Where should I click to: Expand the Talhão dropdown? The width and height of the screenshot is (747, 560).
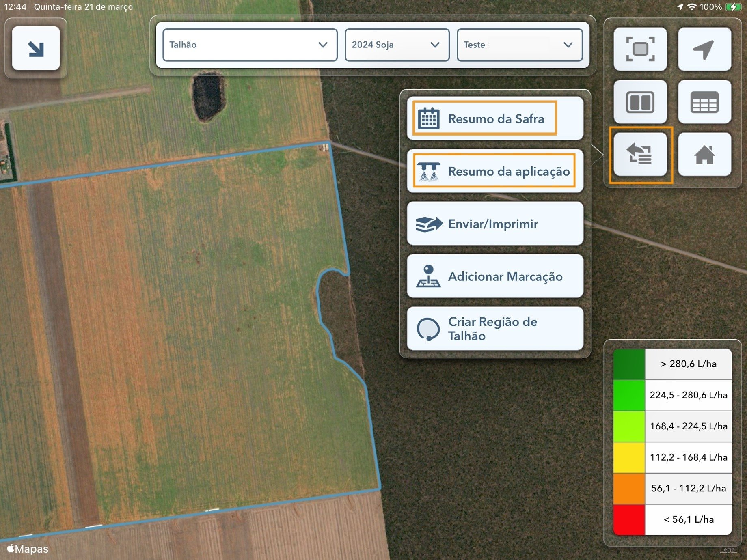tap(249, 45)
